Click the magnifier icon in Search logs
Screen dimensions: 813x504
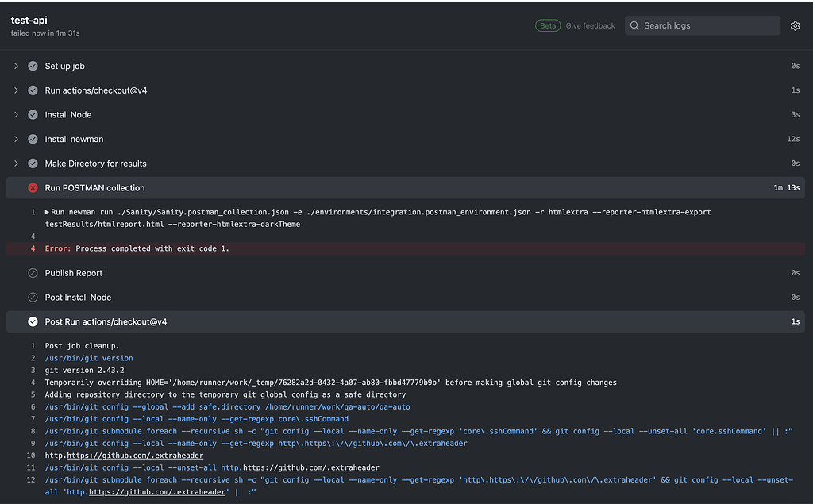[634, 26]
